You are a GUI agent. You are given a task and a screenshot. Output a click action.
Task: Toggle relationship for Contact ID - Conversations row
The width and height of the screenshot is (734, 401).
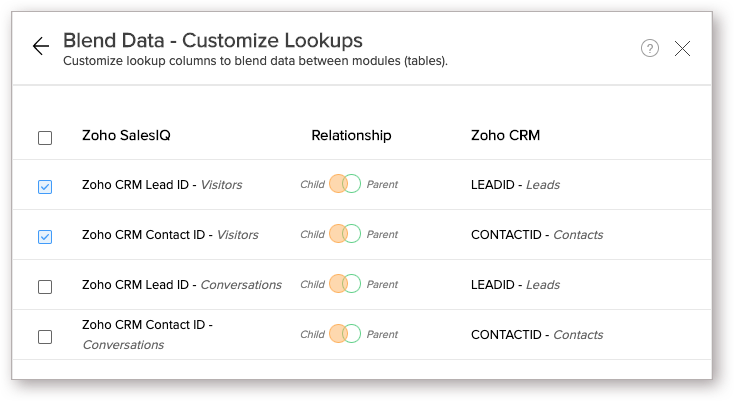tap(345, 334)
